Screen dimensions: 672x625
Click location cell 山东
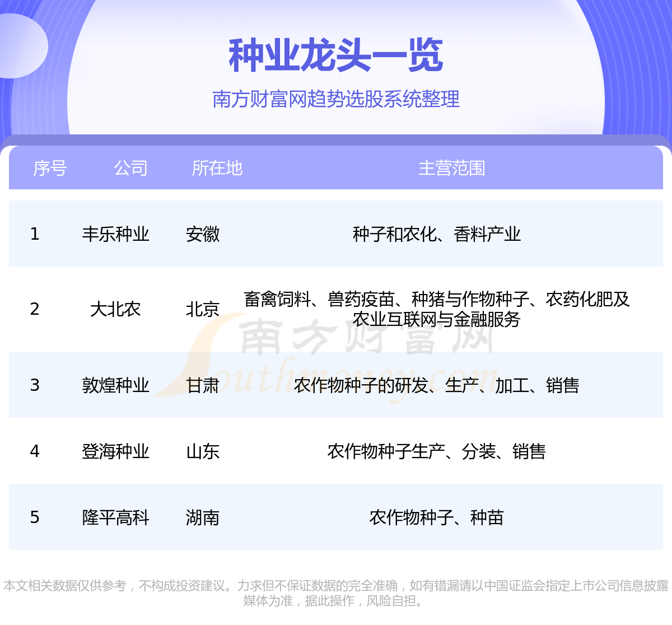203,451
